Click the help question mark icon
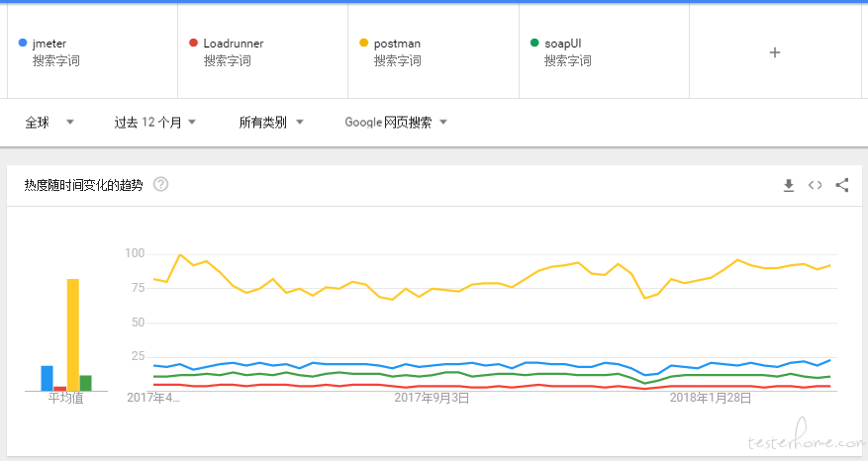The image size is (868, 461). click(160, 184)
